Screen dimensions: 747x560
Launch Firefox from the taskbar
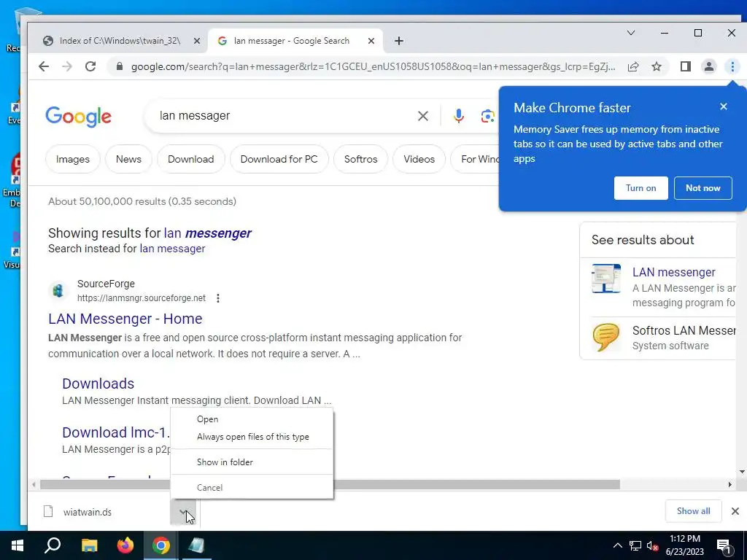(x=125, y=545)
